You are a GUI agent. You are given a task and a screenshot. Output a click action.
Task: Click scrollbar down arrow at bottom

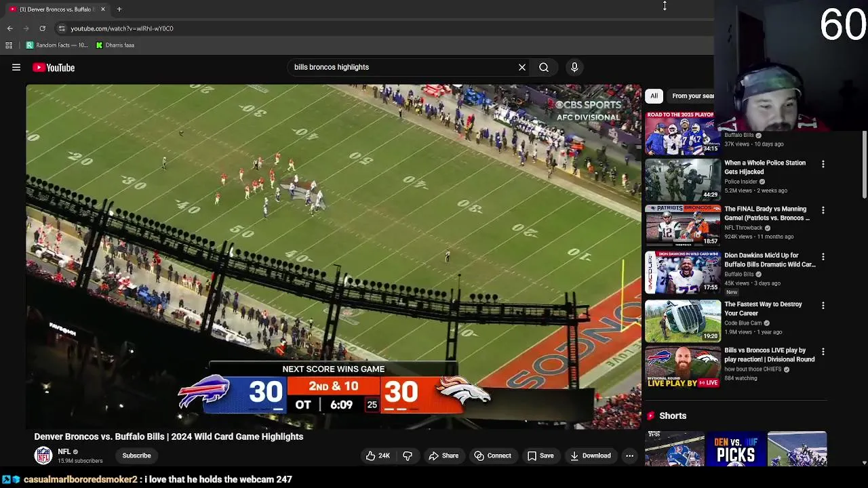point(865,463)
